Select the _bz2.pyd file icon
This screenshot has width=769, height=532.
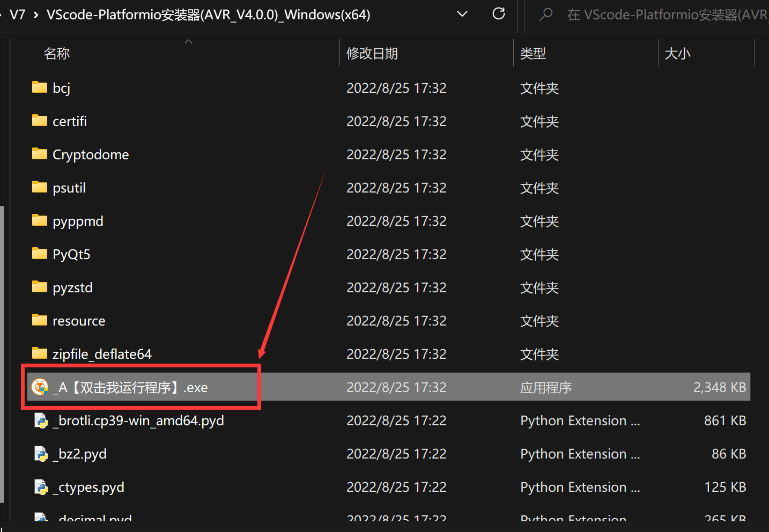click(x=41, y=454)
